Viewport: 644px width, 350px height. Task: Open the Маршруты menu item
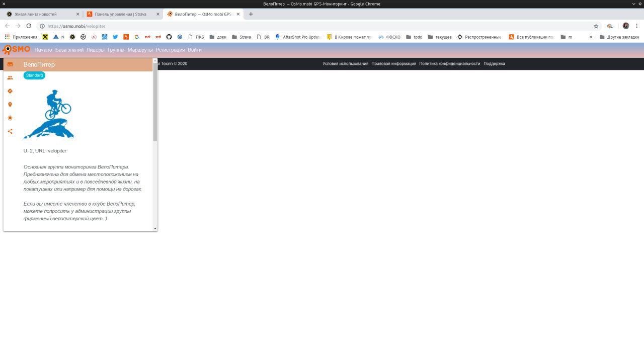140,50
